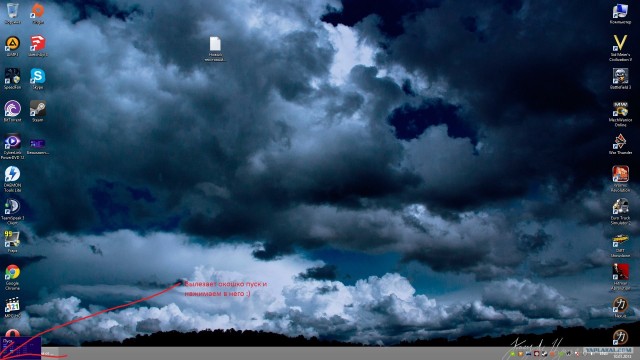Image resolution: width=640 pixels, height=360 pixels.
Task: Click the Steam icon in system tray
Action: (544, 353)
